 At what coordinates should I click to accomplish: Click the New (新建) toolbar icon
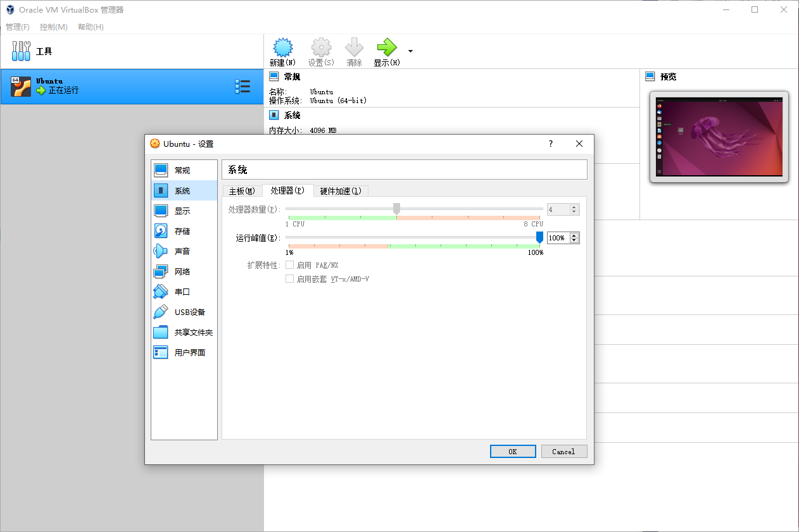pos(282,47)
